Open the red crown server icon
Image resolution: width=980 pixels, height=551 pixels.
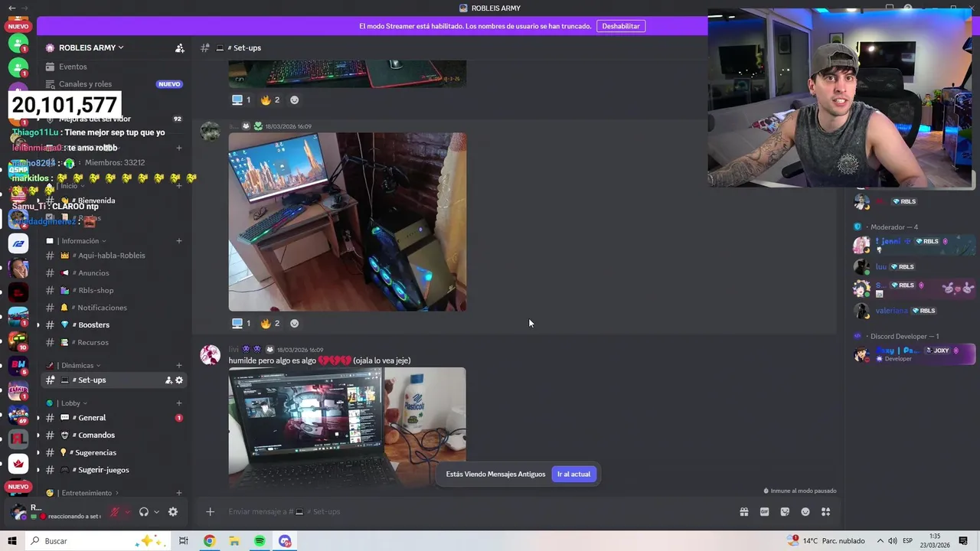click(18, 463)
